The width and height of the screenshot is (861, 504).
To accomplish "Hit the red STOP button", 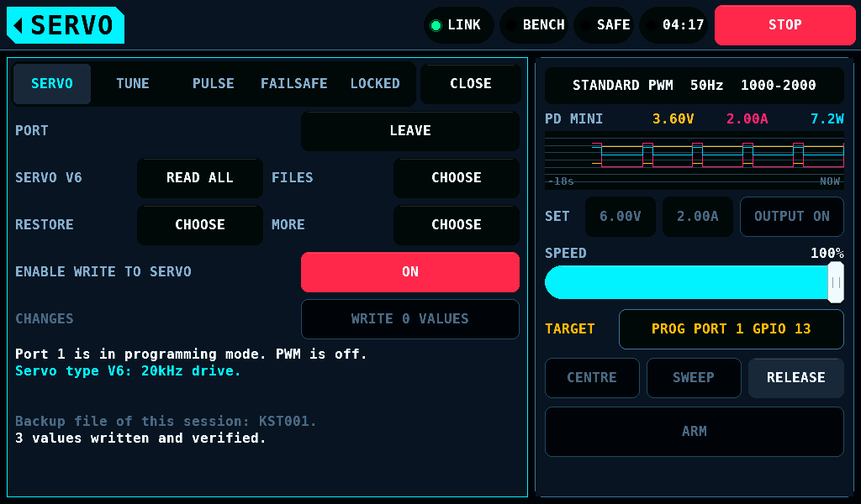I will [784, 25].
